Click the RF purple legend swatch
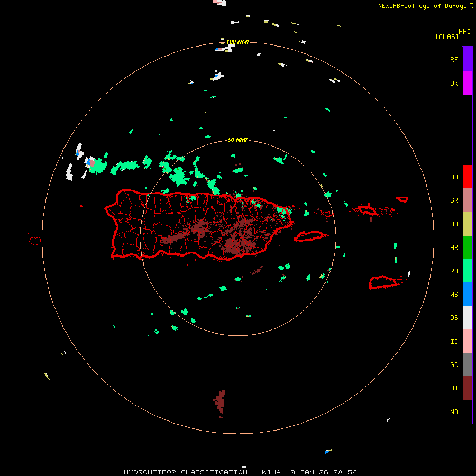The width and height of the screenshot is (476, 476). [467, 59]
